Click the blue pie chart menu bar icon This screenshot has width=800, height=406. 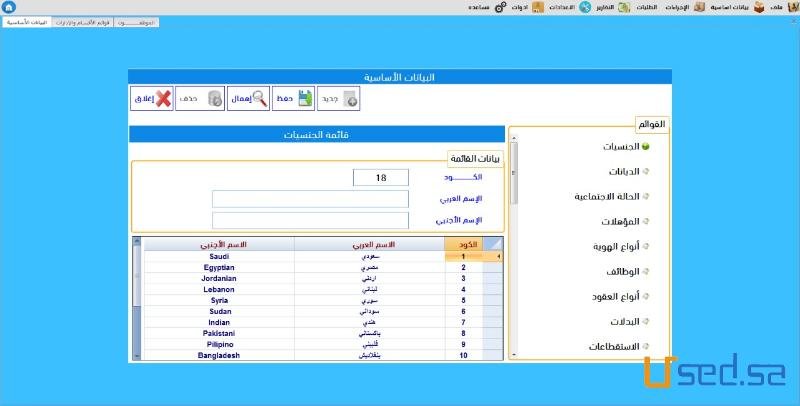[585, 7]
